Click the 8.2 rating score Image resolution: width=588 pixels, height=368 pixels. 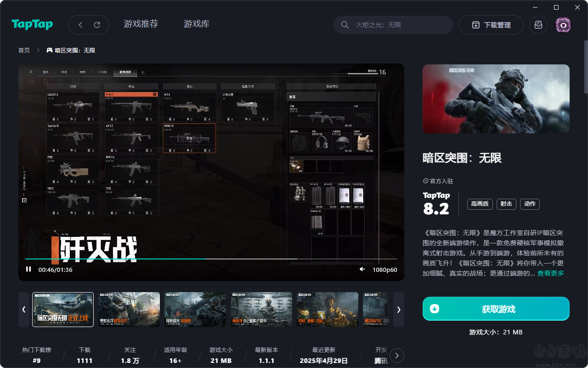tap(436, 209)
